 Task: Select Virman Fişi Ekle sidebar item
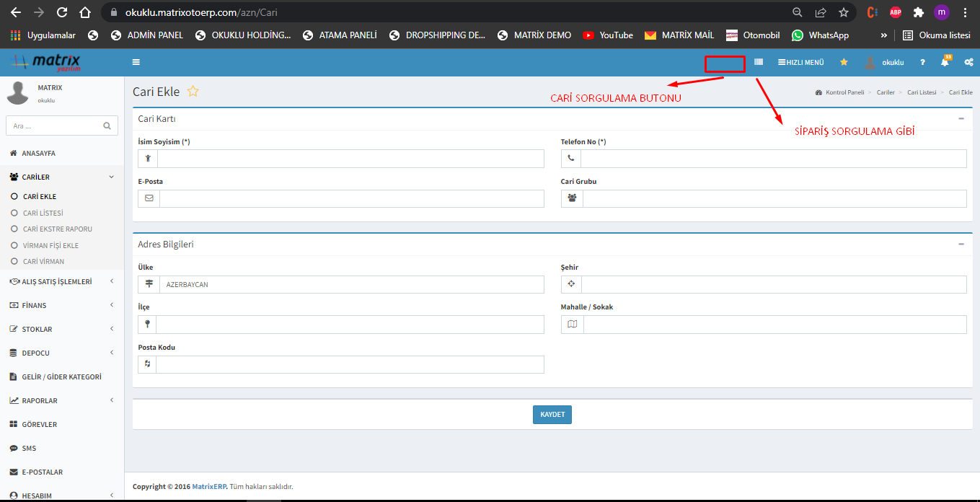(x=50, y=245)
